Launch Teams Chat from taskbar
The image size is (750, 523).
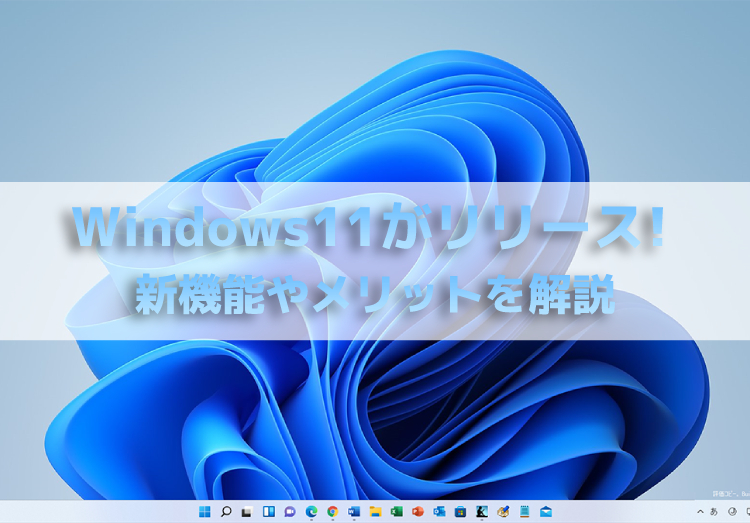coord(289,512)
